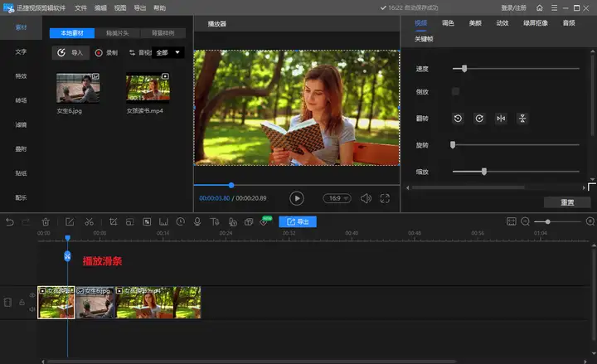This screenshot has height=364, width=597.
Task: Open the 特效 sidebar section
Action: (21, 76)
